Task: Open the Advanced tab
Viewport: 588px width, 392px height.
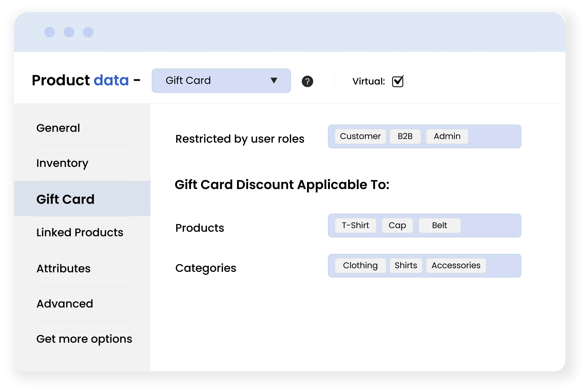Action: click(x=65, y=304)
